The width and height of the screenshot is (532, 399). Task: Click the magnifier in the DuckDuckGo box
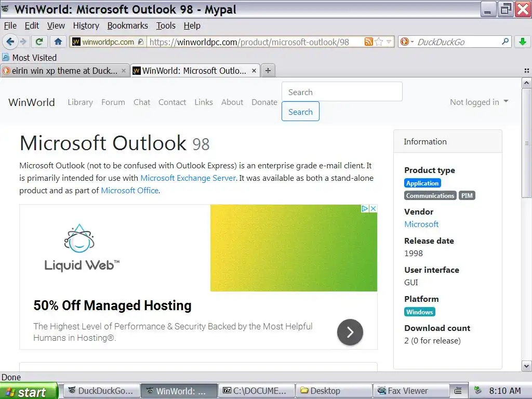[505, 42]
